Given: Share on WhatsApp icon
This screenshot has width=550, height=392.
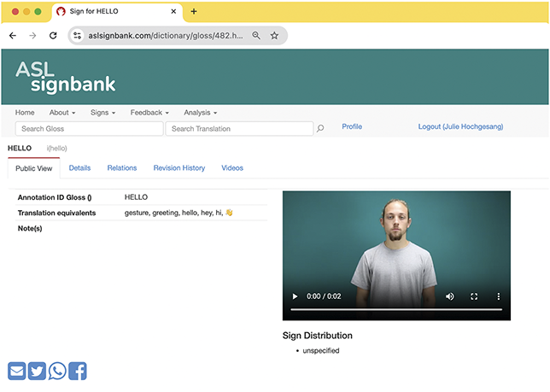Looking at the screenshot, I should click(x=57, y=371).
